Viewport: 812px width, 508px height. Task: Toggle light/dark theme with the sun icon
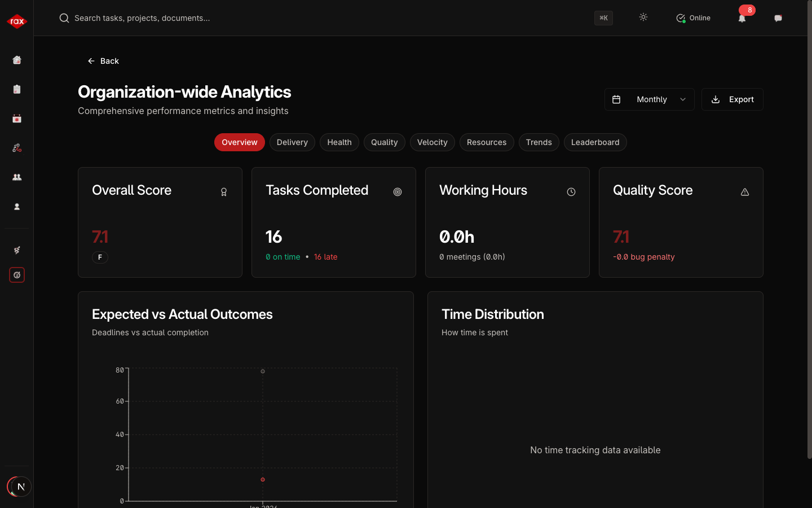(643, 17)
